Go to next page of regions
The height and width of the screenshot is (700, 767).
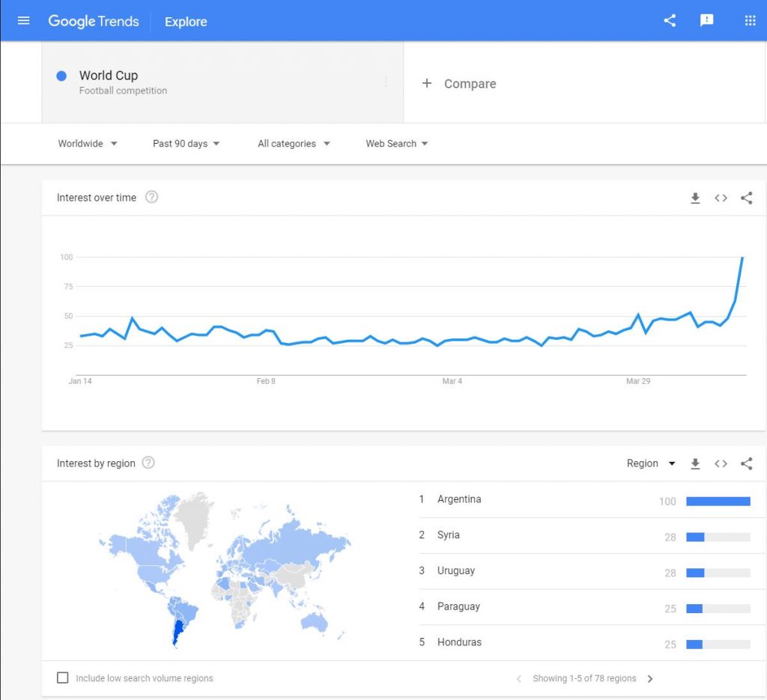pos(650,678)
